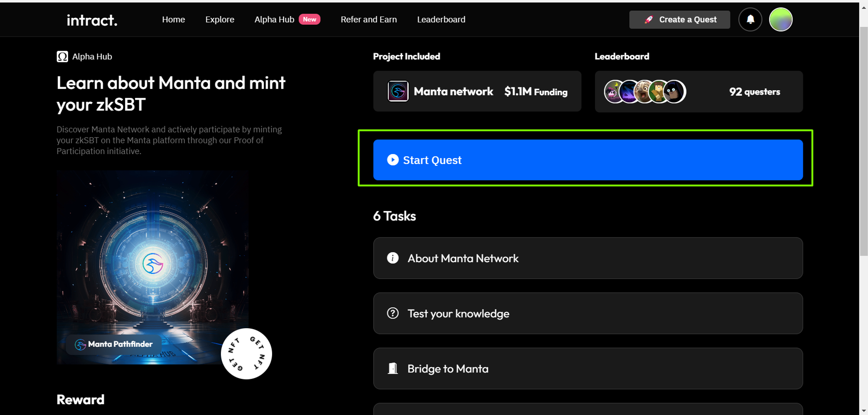Click the last leaderboard avatar
The height and width of the screenshot is (415, 868).
(x=674, y=92)
